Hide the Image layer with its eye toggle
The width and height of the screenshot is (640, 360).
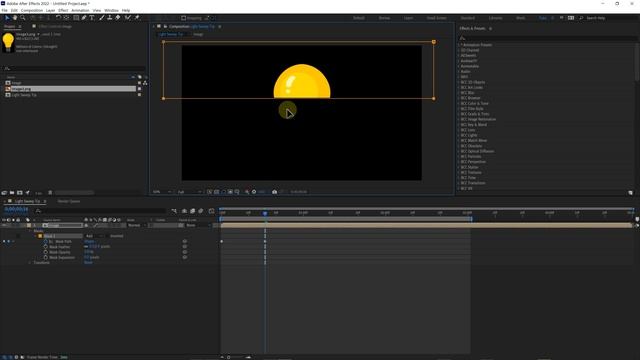pyautogui.click(x=4, y=225)
